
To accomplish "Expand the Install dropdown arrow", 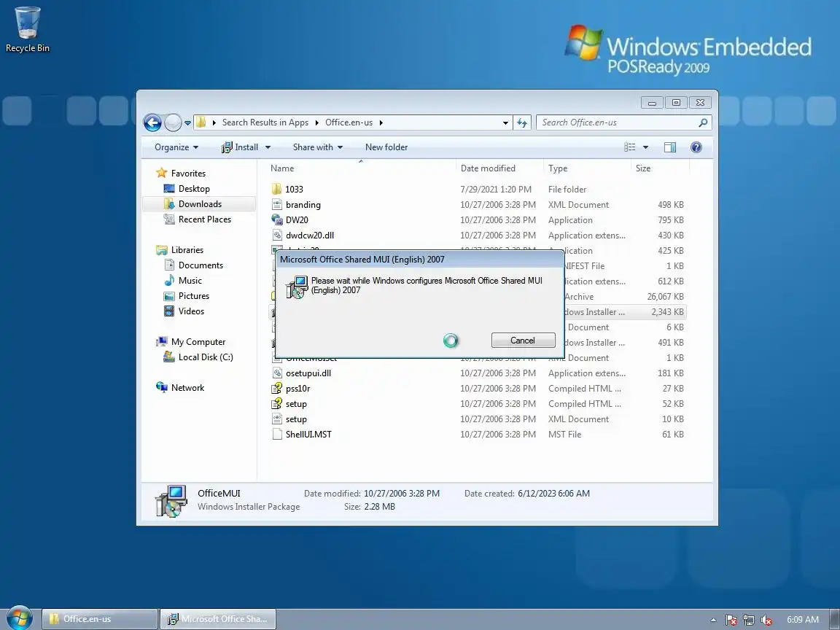I will click(268, 147).
